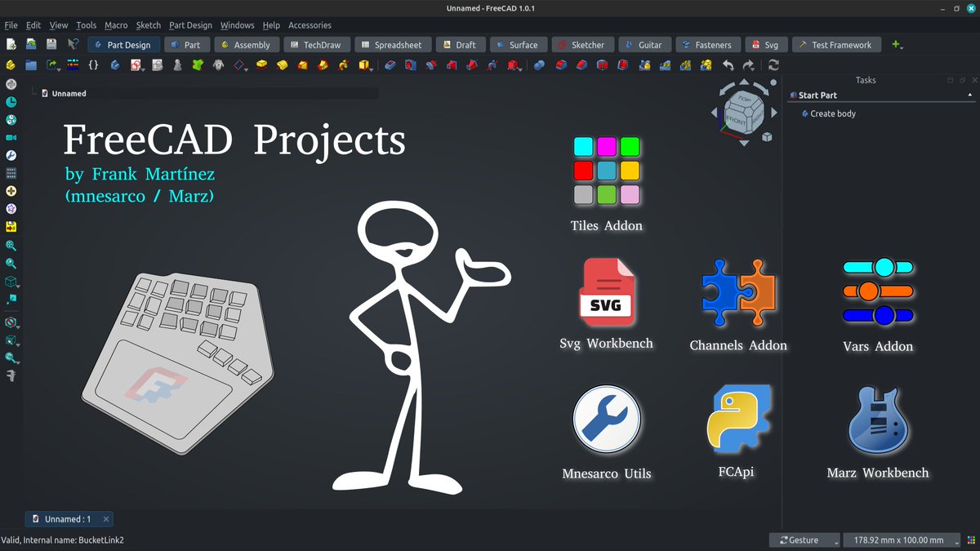
Task: Apply the Fillet tool
Action: click(561, 65)
